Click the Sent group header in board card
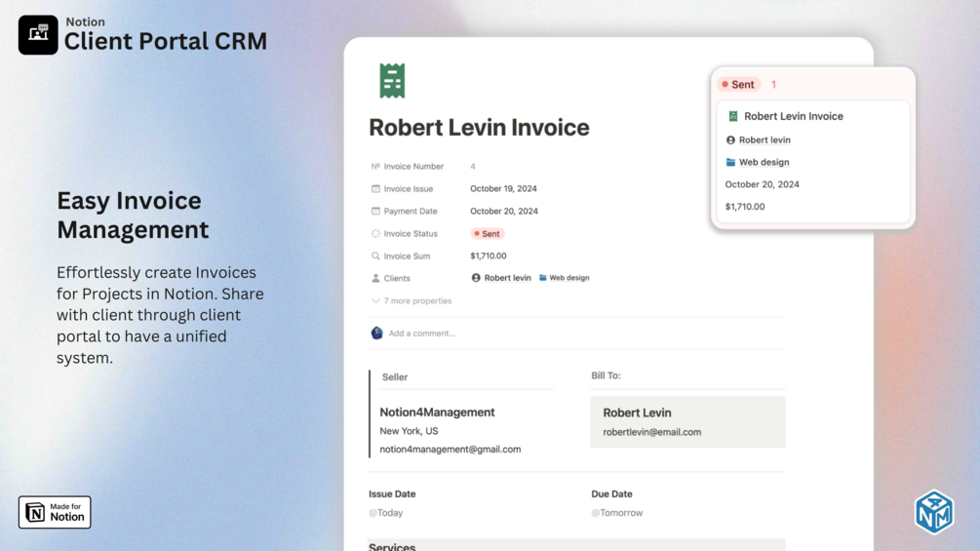The width and height of the screenshot is (980, 551). [739, 84]
